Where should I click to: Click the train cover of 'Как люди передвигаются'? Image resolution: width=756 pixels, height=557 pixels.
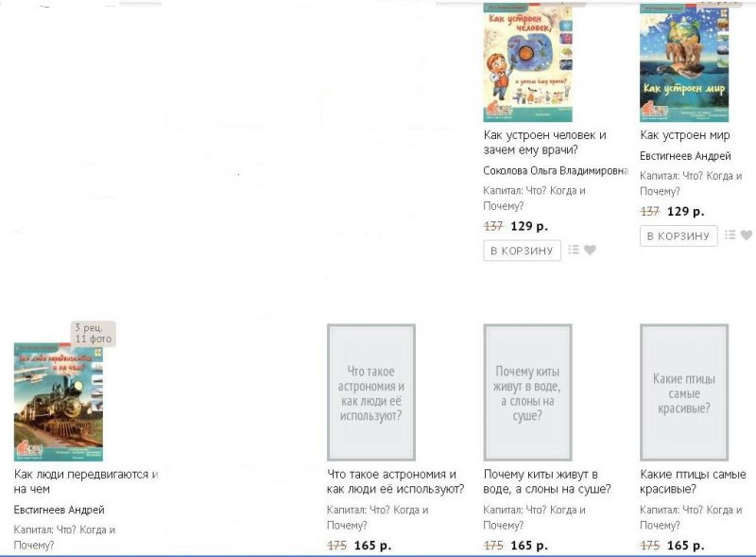[59, 402]
